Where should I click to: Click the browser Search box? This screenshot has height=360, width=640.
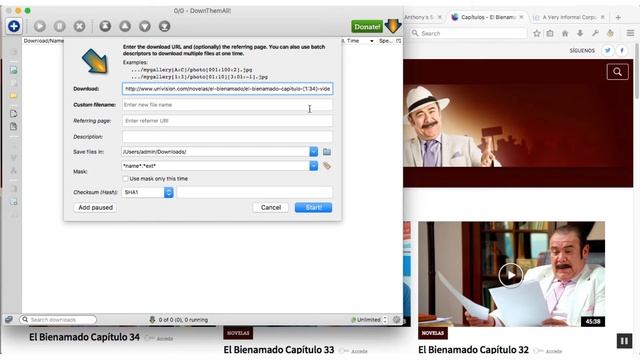(469, 33)
